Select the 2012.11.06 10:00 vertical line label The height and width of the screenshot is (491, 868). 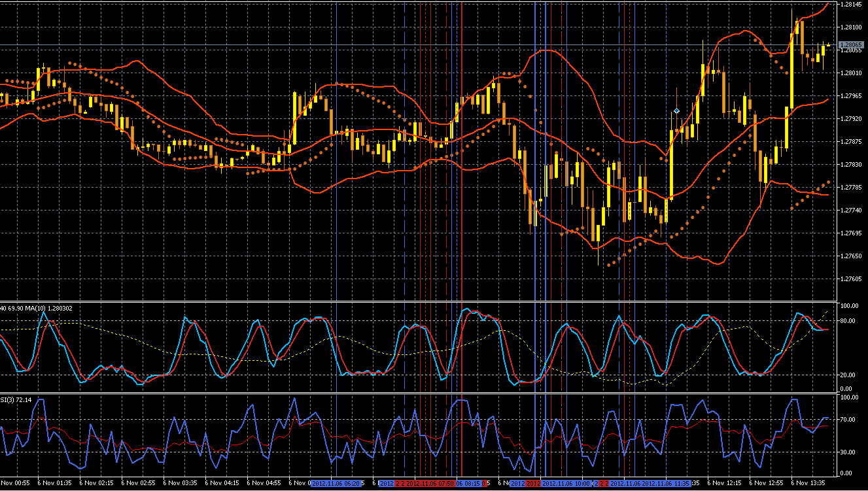pyautogui.click(x=567, y=483)
